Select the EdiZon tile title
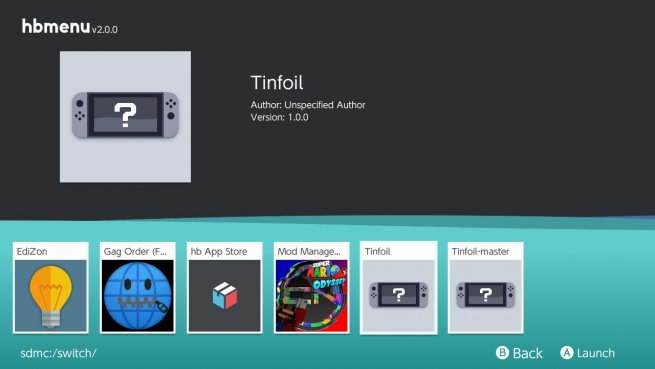Viewport: 655px width, 369px height. pos(32,251)
